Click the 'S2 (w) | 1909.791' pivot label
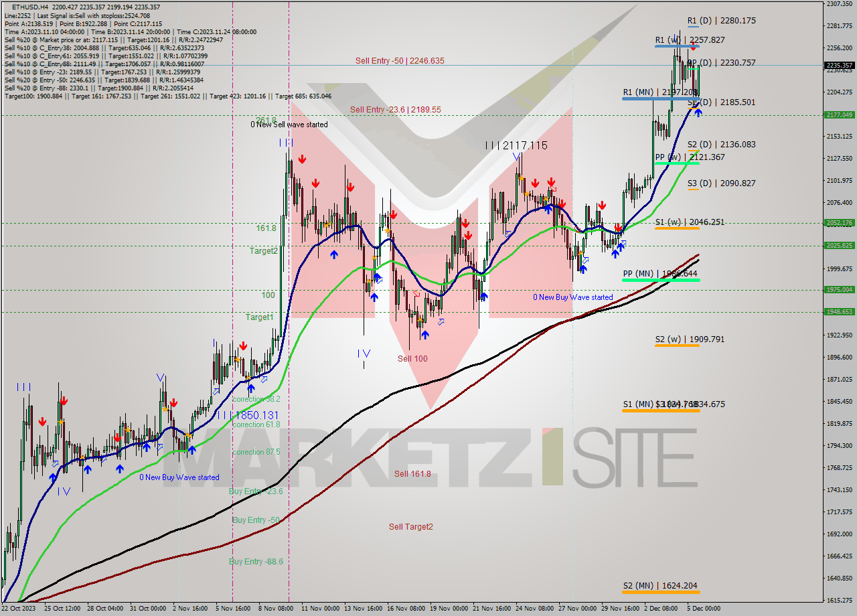This screenshot has height=616, width=857. (x=690, y=339)
